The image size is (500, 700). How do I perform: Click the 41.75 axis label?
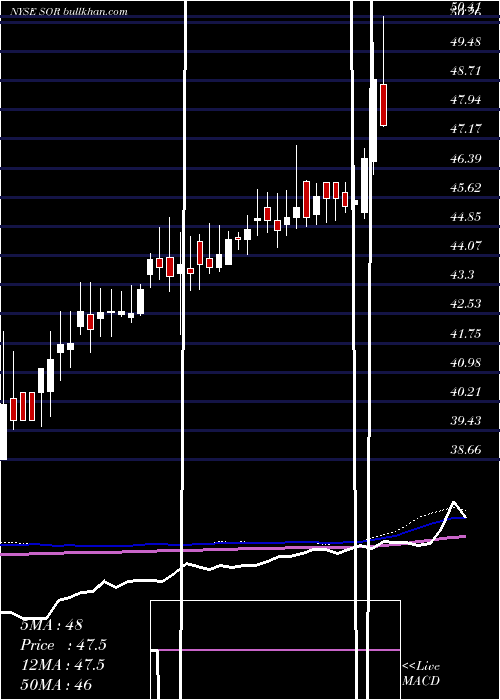466,333
